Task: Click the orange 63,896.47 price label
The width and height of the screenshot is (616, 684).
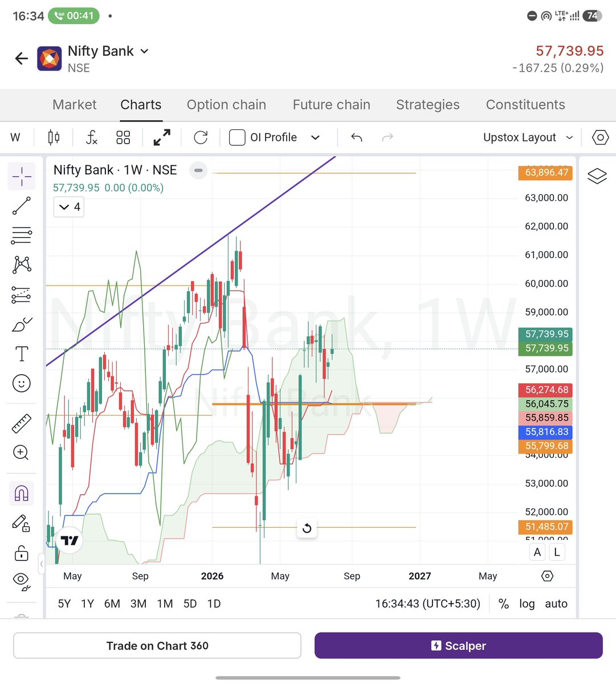Action: pyautogui.click(x=545, y=172)
